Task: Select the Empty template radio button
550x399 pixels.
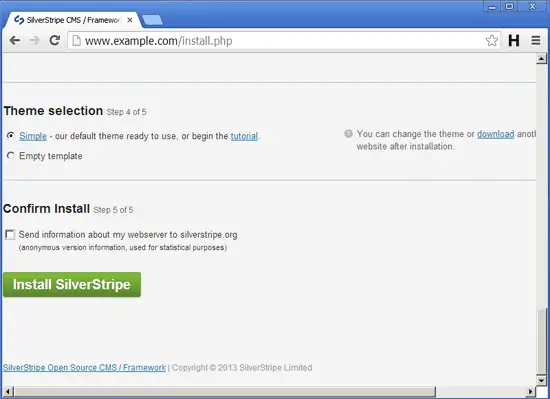Action: (11, 155)
